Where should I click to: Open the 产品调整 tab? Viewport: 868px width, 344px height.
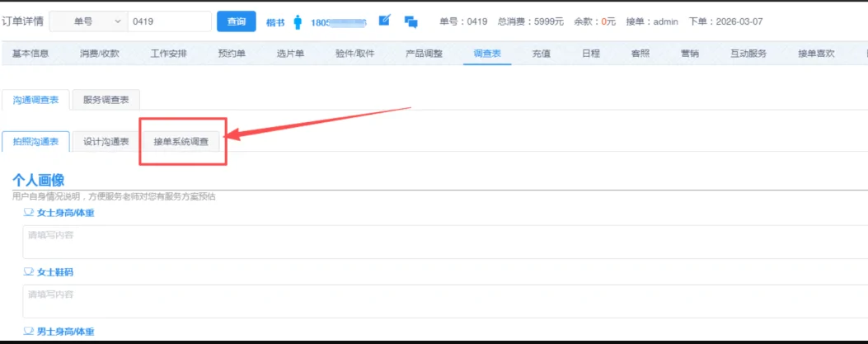pyautogui.click(x=424, y=54)
